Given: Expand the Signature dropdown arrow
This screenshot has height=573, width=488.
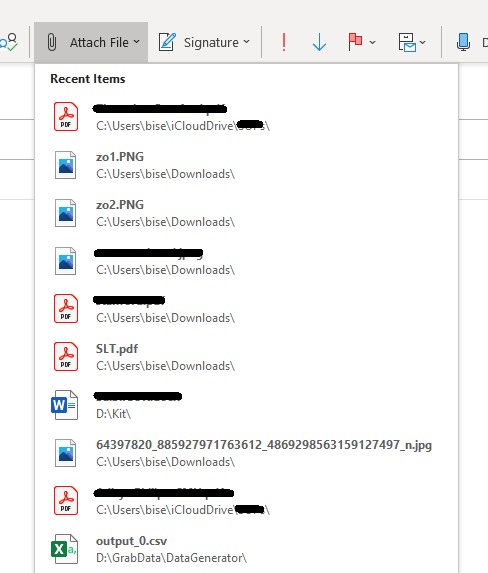Looking at the screenshot, I should (247, 42).
